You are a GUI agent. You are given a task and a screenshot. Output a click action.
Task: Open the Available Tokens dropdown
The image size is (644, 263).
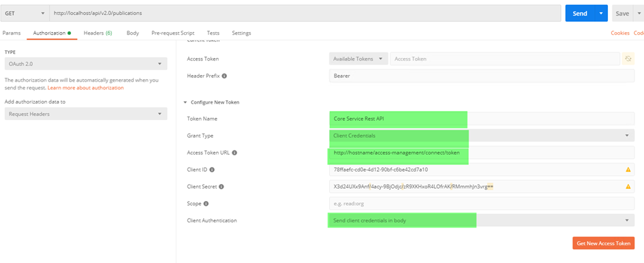(358, 59)
